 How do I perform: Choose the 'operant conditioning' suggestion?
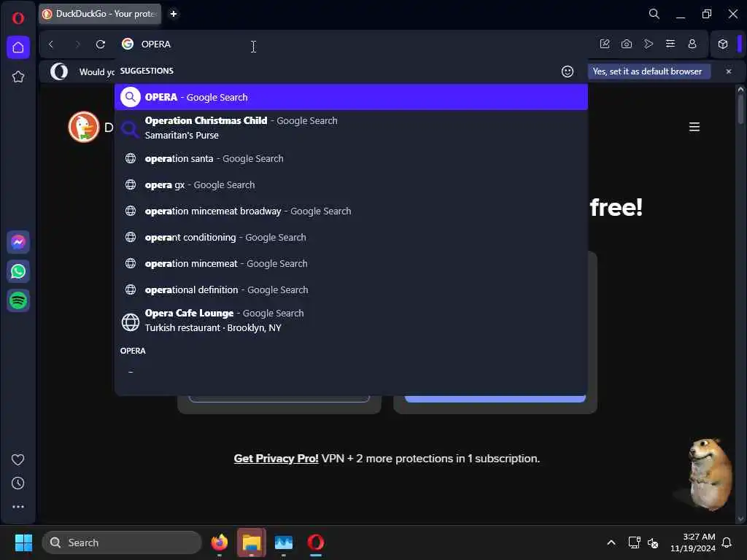(x=351, y=237)
